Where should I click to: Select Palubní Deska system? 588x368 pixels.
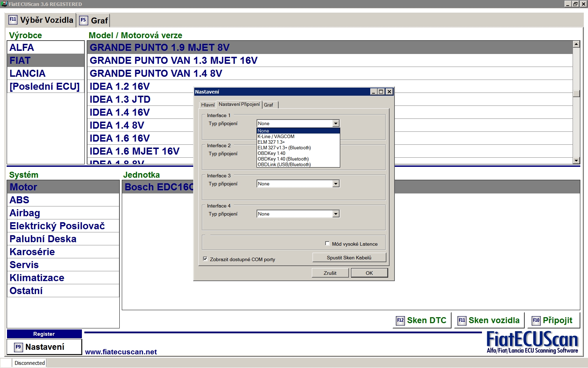63,239
